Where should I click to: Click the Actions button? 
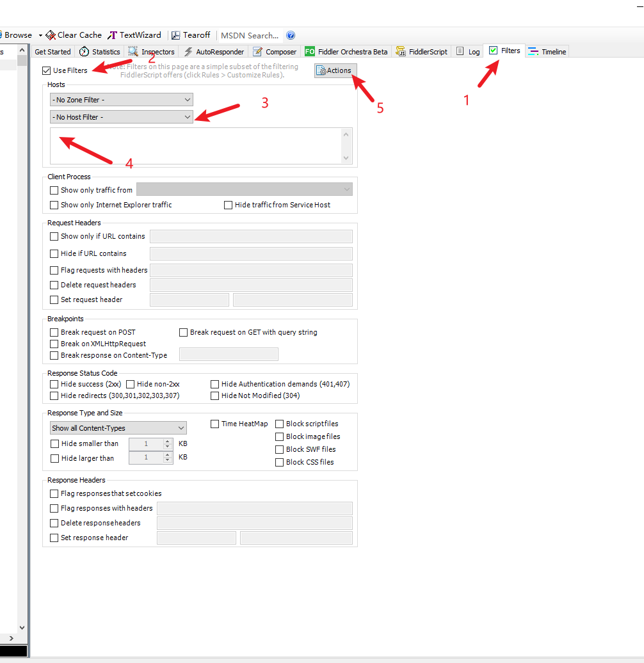coord(335,70)
